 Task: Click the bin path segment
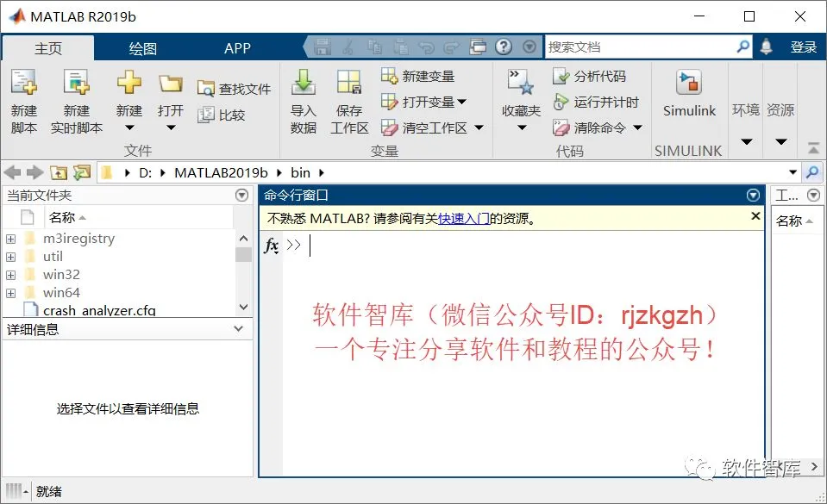pos(301,172)
